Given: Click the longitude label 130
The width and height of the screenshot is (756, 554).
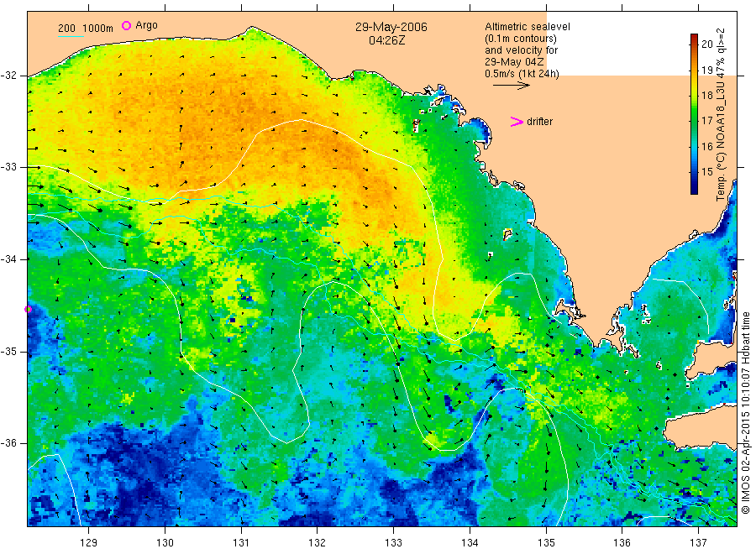Looking at the screenshot, I should 165,543.
